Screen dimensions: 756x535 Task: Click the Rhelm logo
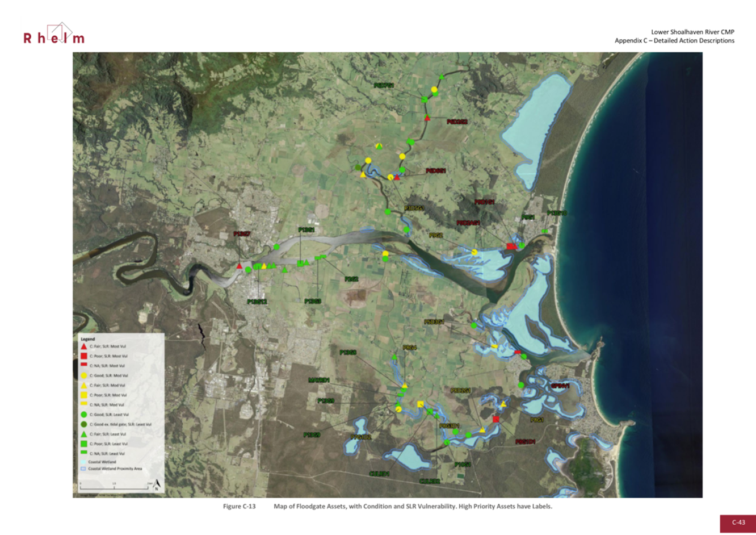[54, 35]
